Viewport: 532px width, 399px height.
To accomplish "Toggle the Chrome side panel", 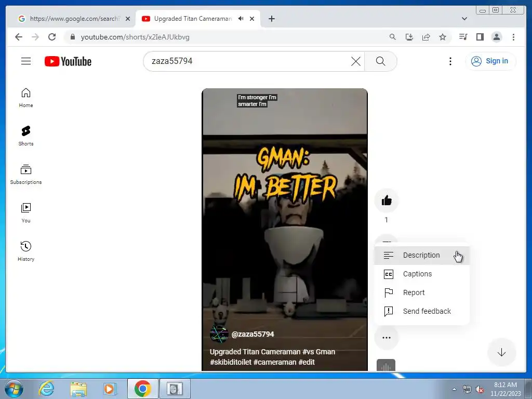I will (480, 37).
